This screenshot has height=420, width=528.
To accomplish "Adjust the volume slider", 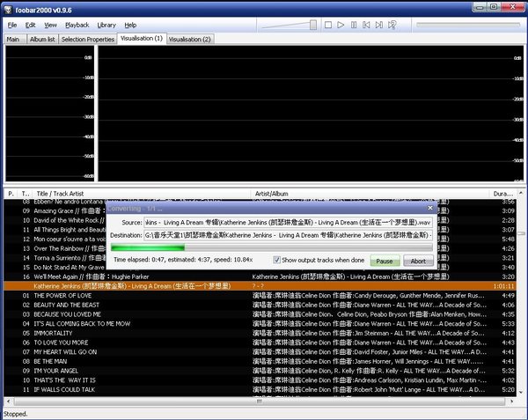I will pyautogui.click(x=313, y=25).
